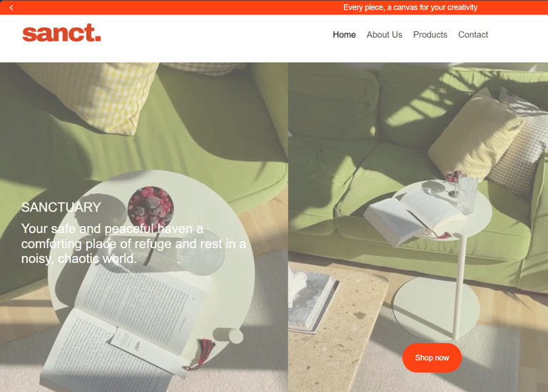Go to the Home nav item
The image size is (548, 392).
point(344,34)
